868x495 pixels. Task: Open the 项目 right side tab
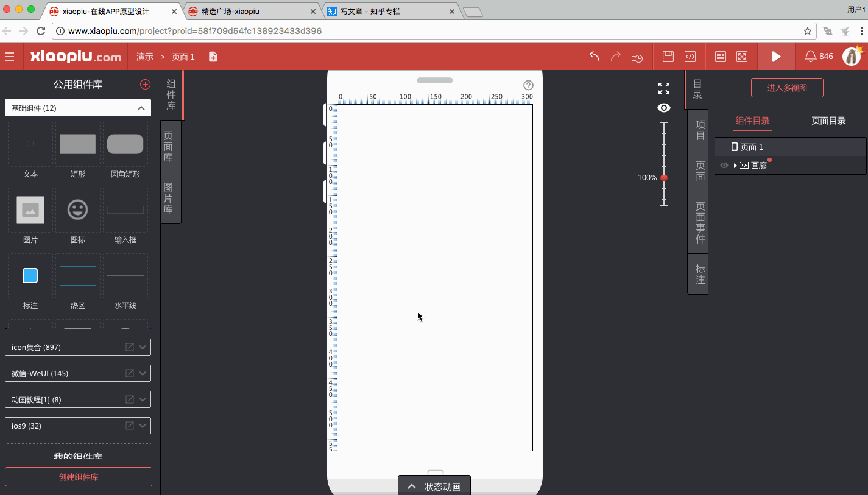click(699, 130)
